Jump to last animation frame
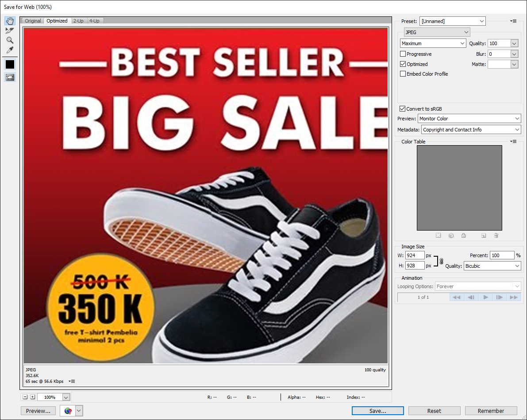 514,297
